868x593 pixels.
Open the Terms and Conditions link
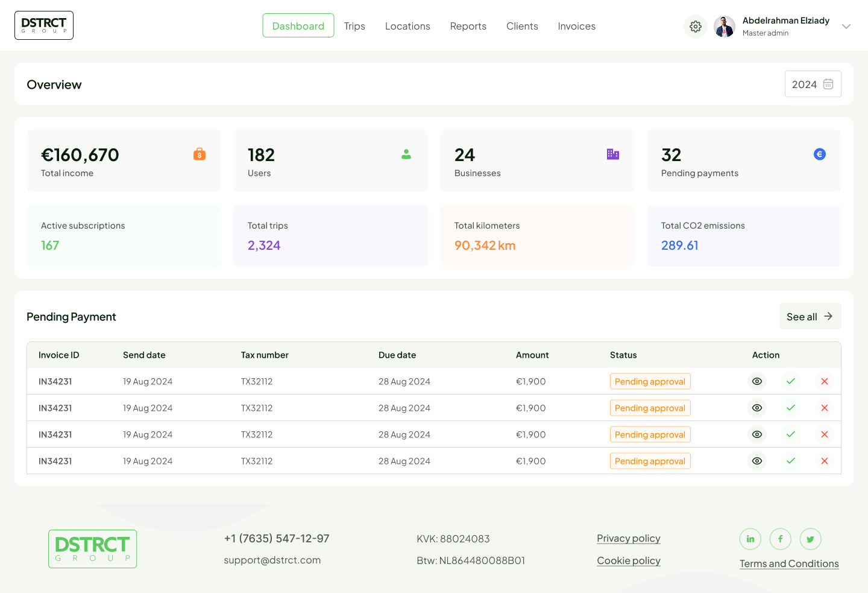tap(789, 563)
